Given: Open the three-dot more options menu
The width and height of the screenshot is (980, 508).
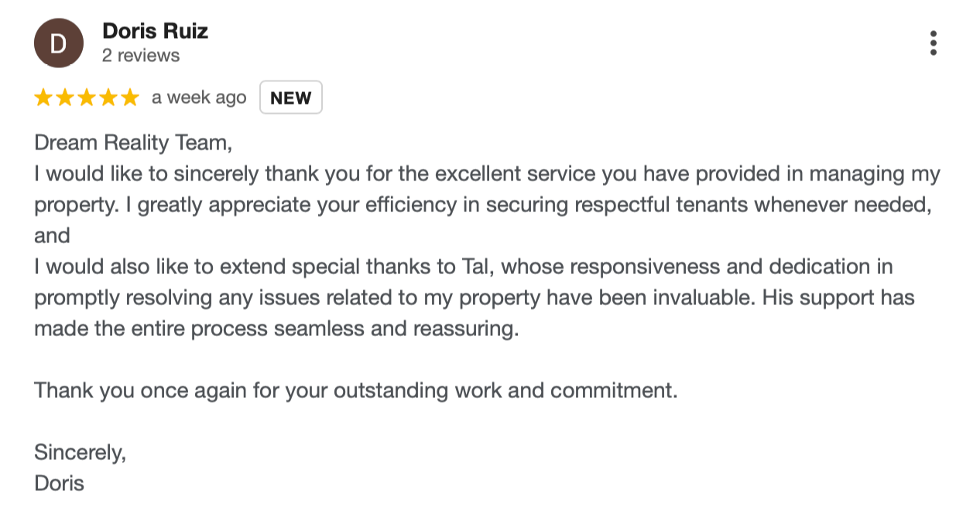Looking at the screenshot, I should click(x=934, y=43).
